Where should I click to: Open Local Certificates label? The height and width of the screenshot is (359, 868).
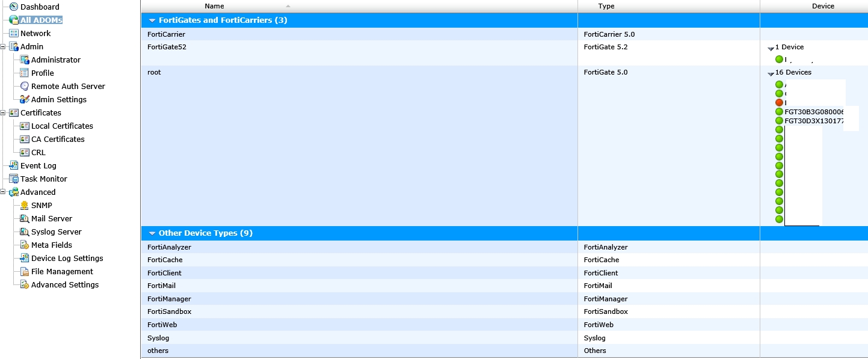tap(62, 126)
